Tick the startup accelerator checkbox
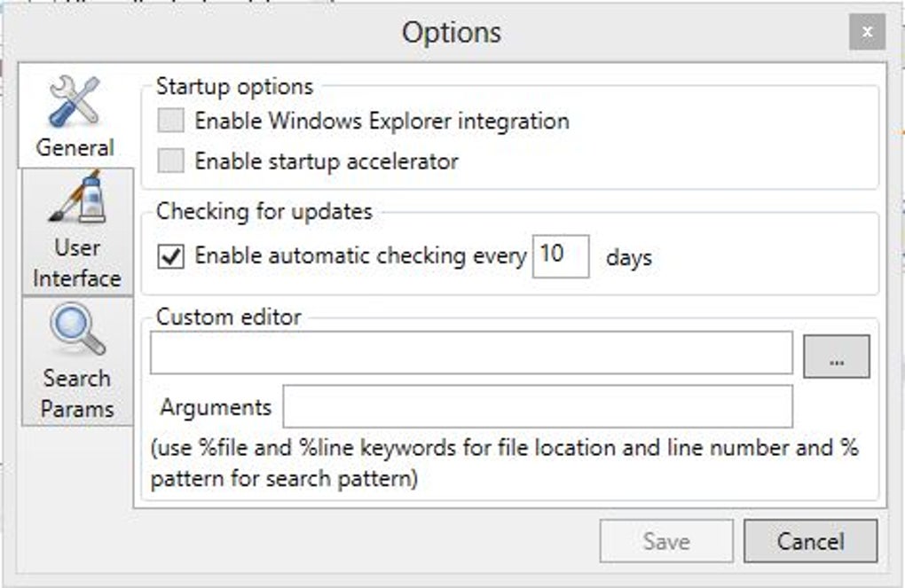This screenshot has width=905, height=588. 170,161
